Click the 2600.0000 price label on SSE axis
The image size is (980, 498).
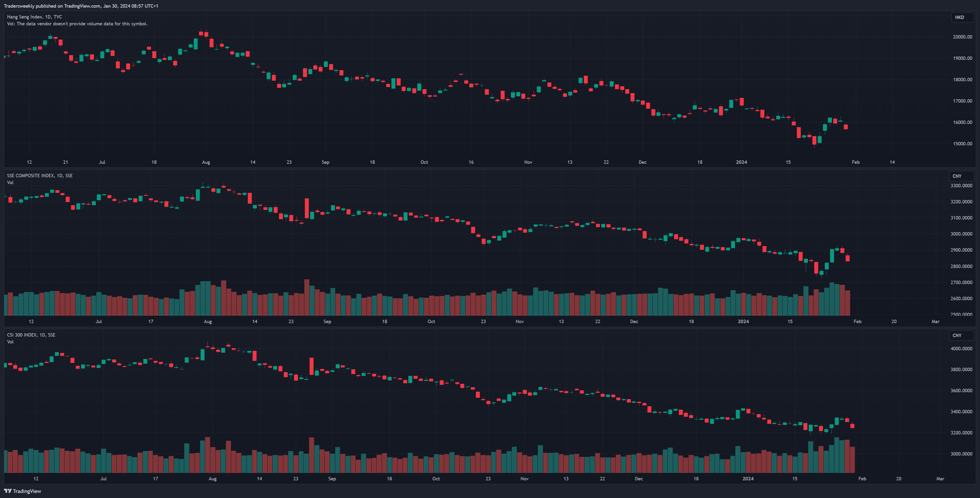click(961, 298)
